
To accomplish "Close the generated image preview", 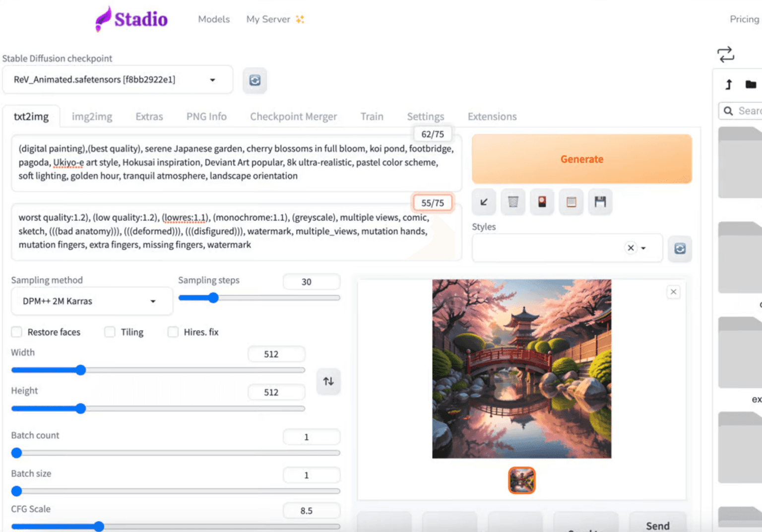I will coord(673,292).
